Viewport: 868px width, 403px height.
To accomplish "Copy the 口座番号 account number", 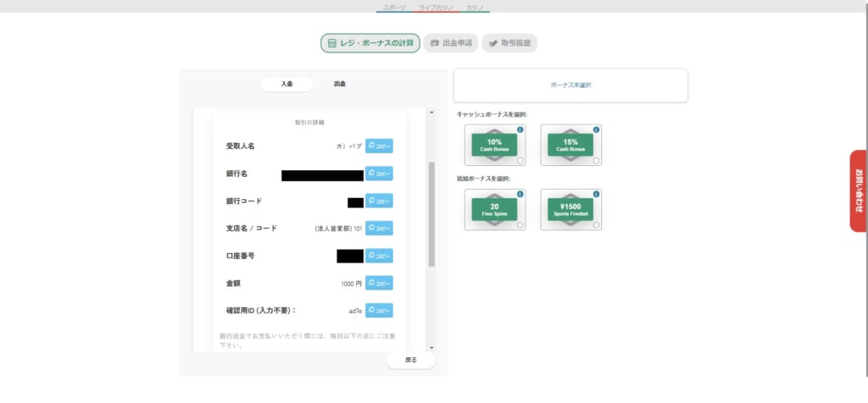I will click(x=379, y=256).
